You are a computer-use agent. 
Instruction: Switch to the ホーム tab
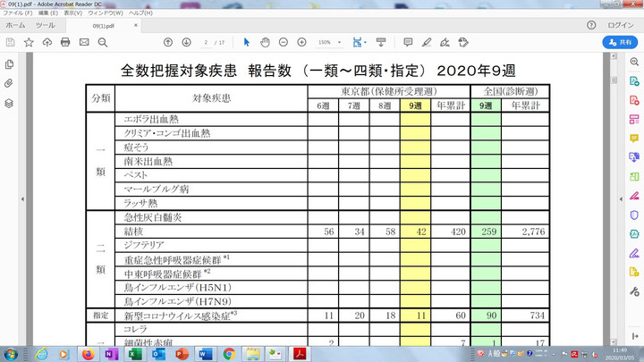(x=15, y=26)
